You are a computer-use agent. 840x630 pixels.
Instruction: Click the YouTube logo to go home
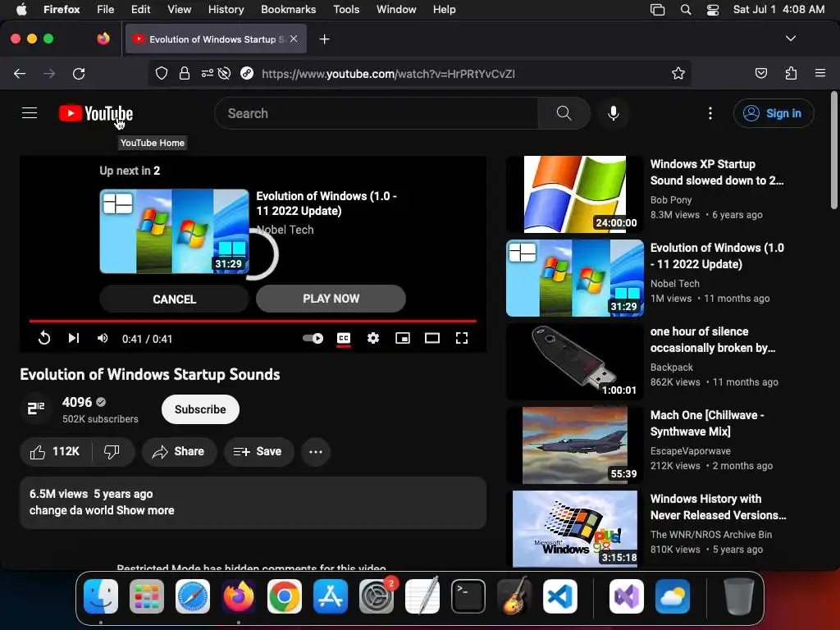[96, 113]
